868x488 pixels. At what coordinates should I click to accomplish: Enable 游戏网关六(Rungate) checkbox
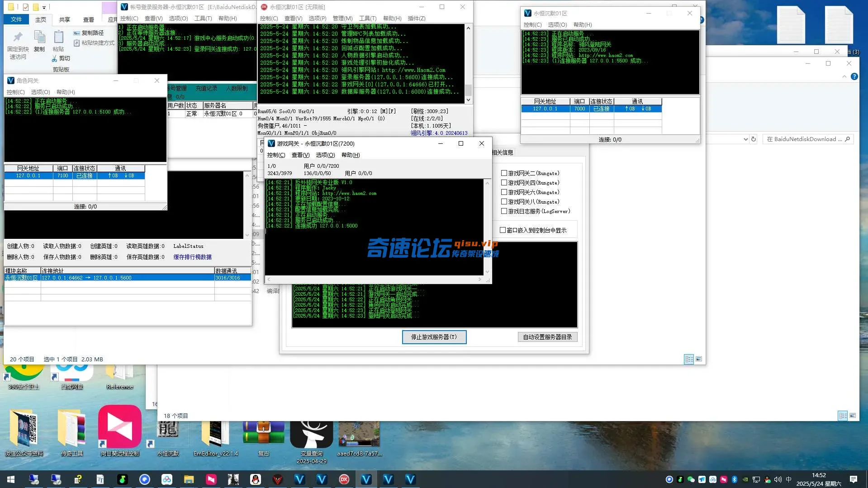coord(504,192)
